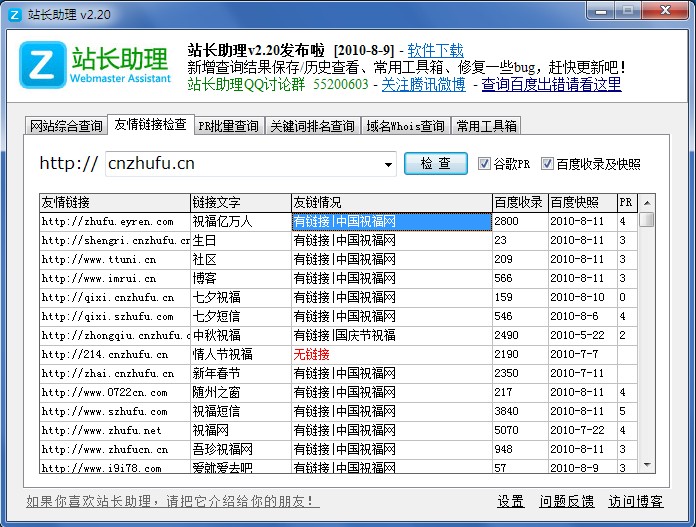Viewport: 696px width, 527px height.
Task: Switch to the 友情链接检查 tab
Action: (x=150, y=125)
